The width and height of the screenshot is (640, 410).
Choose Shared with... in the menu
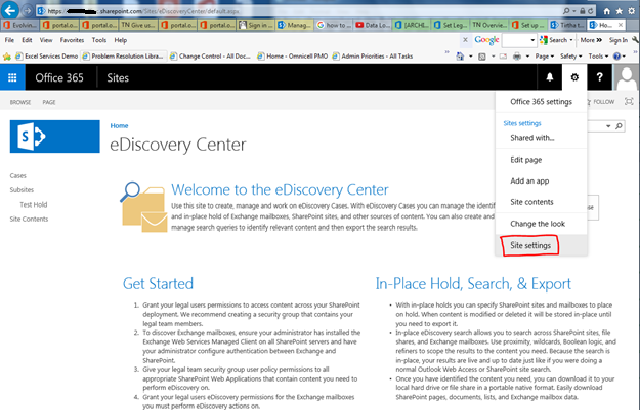tap(532, 138)
